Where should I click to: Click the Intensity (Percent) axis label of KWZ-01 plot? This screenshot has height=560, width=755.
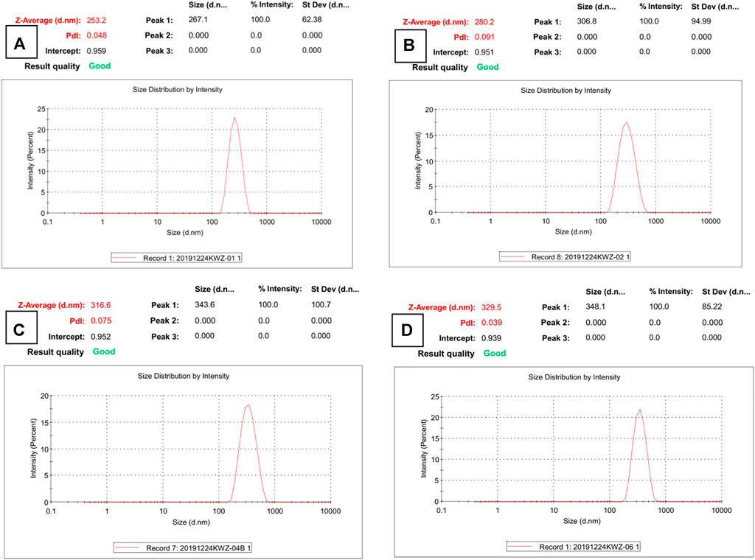point(30,161)
